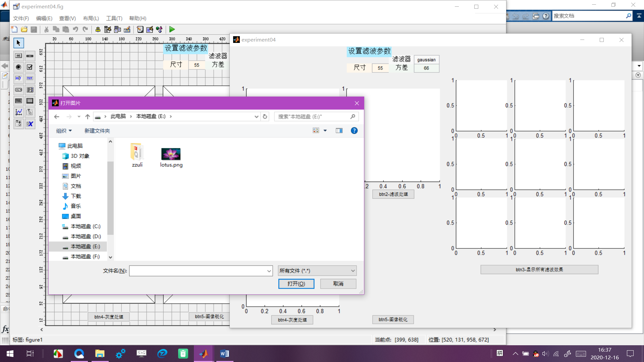This screenshot has width=644, height=362.
Task: Expand the view options arrow in dialog
Action: (325, 131)
